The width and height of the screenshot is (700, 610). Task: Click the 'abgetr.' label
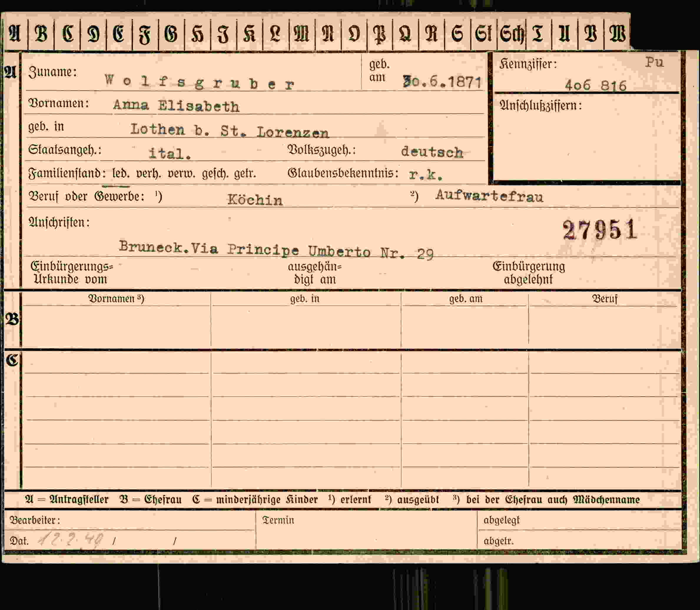coord(498,541)
